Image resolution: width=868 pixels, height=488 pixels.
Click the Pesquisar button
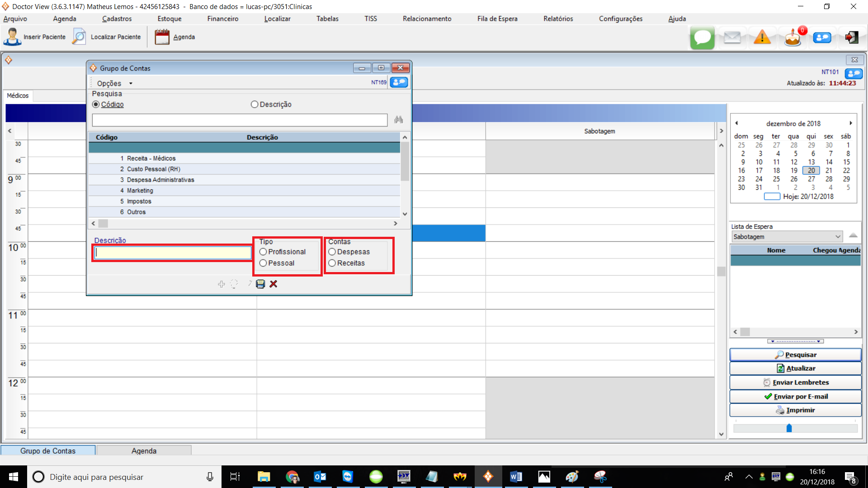(795, 355)
